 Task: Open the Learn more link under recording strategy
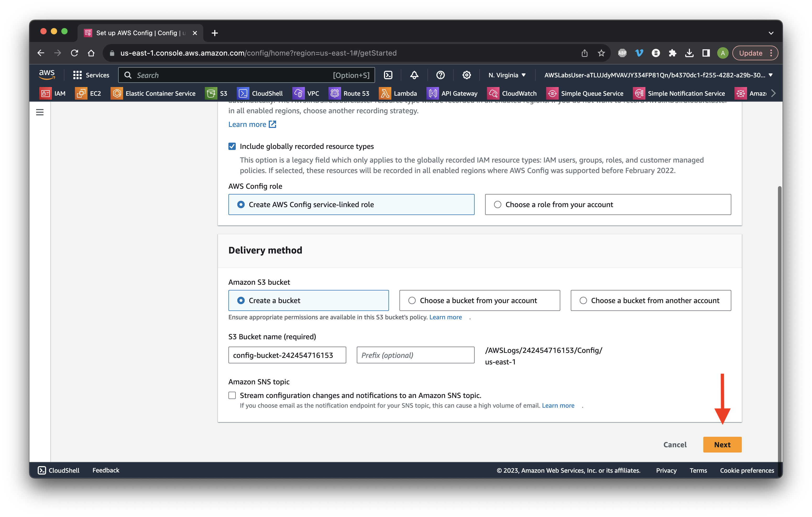click(x=252, y=124)
